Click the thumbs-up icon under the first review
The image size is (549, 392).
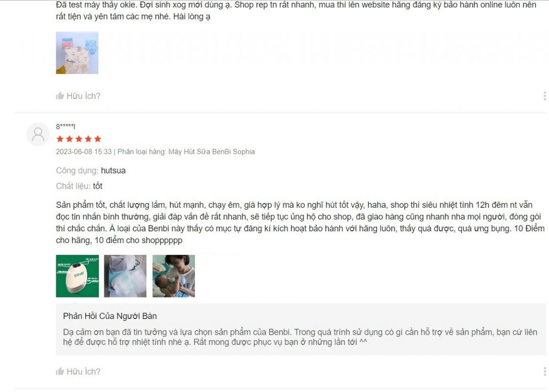pyautogui.click(x=60, y=96)
